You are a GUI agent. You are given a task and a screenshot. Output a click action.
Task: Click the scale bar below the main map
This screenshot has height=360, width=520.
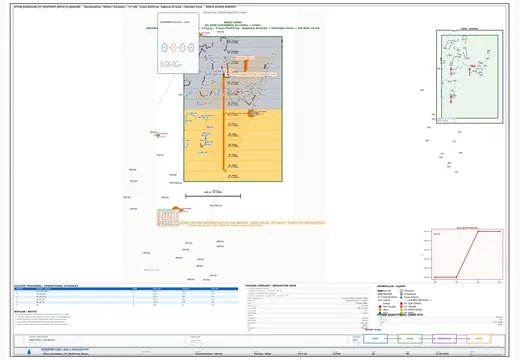(x=213, y=196)
